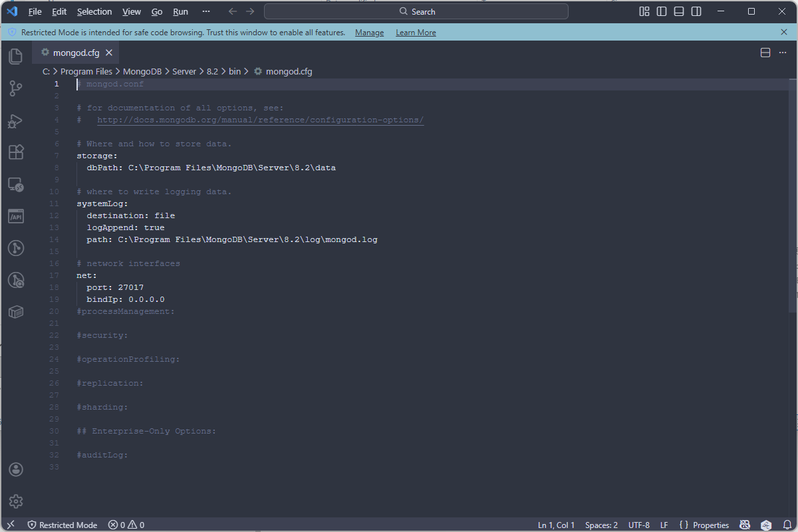
Task: Expand the Program Files breadcrumb
Action: tap(86, 71)
